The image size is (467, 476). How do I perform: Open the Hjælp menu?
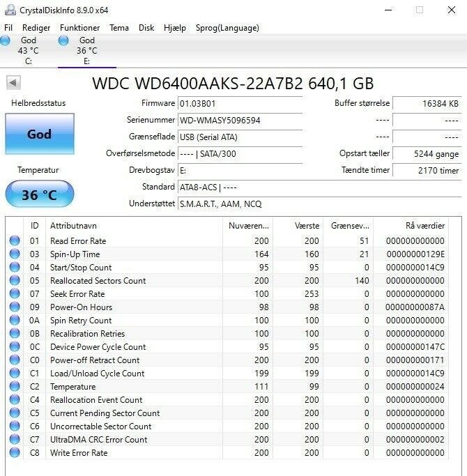174,28
